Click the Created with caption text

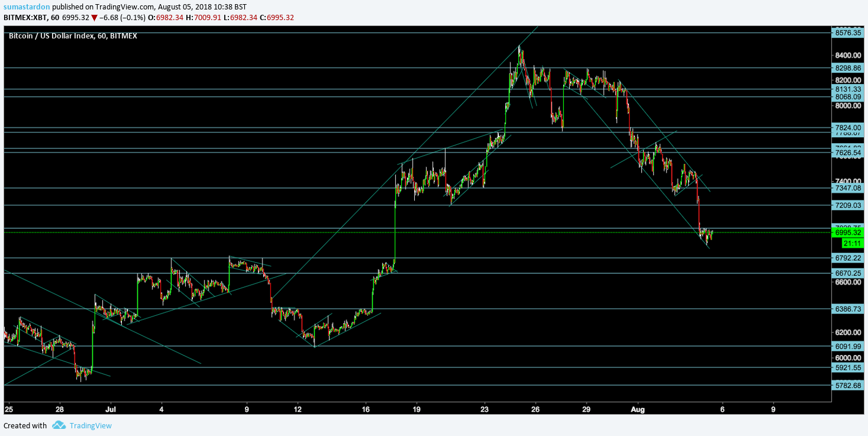coord(25,425)
